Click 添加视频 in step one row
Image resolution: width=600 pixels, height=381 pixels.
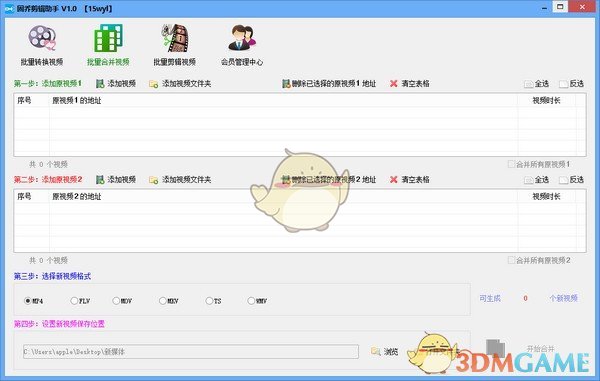click(x=116, y=83)
